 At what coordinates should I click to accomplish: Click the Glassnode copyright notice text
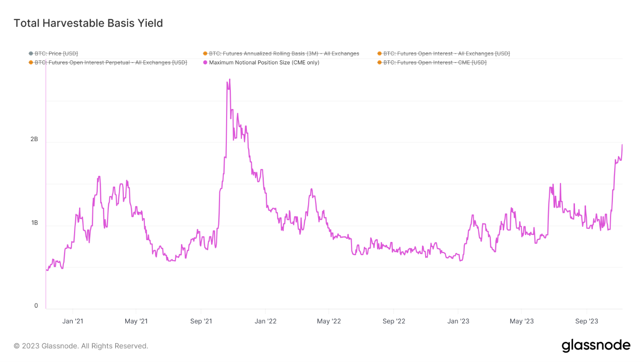click(x=81, y=346)
